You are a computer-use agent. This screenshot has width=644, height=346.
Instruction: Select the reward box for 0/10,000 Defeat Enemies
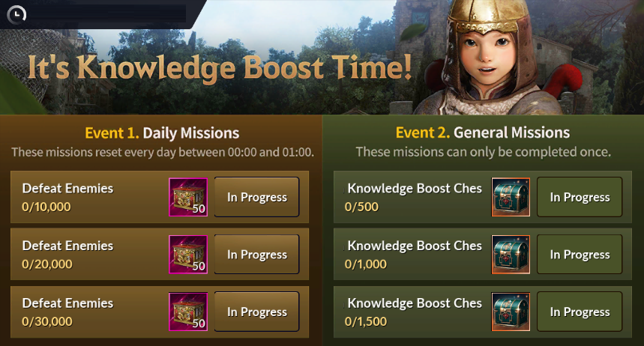pos(188,197)
